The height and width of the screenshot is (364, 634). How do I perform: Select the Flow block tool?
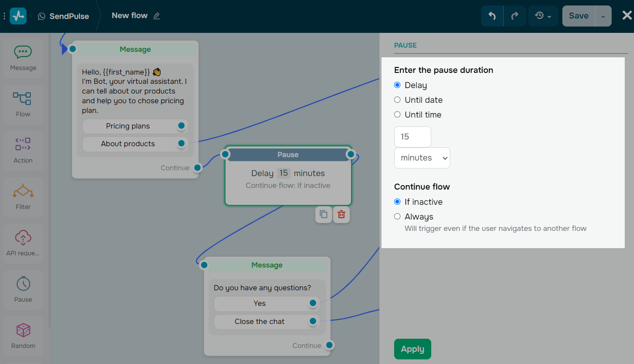(x=23, y=104)
